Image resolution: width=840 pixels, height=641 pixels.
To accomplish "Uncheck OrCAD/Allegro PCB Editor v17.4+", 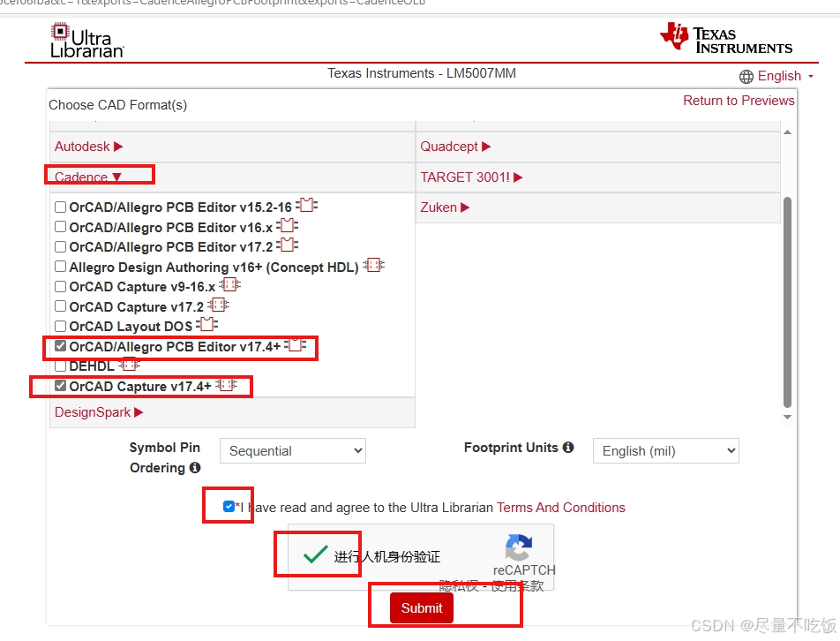I will point(61,346).
